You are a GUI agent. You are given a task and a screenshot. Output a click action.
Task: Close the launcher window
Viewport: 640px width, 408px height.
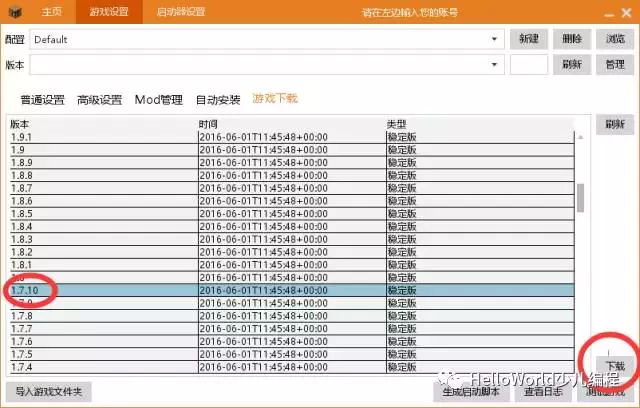(x=627, y=13)
